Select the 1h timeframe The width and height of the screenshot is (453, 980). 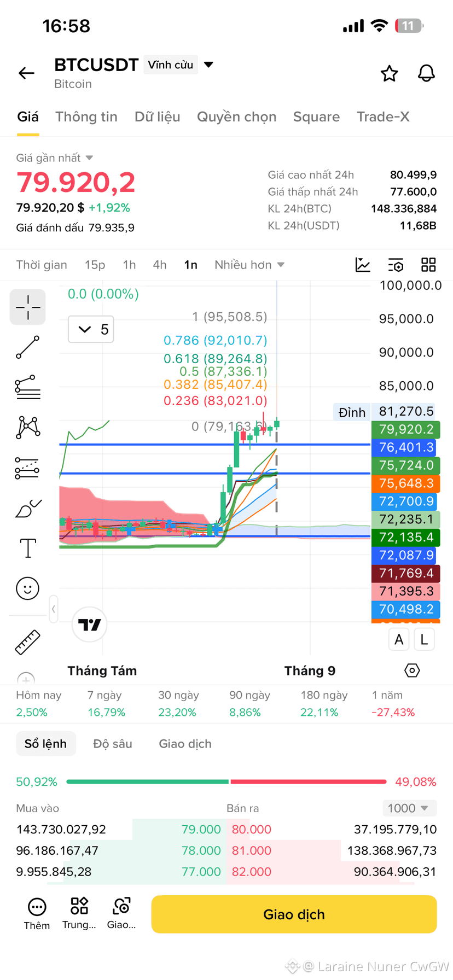tap(129, 265)
